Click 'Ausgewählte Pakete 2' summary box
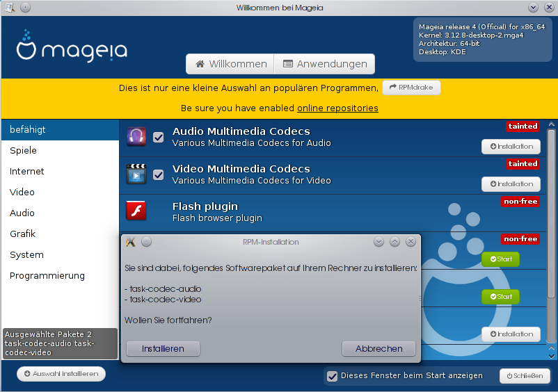The width and height of the screenshot is (558, 392). (60, 343)
